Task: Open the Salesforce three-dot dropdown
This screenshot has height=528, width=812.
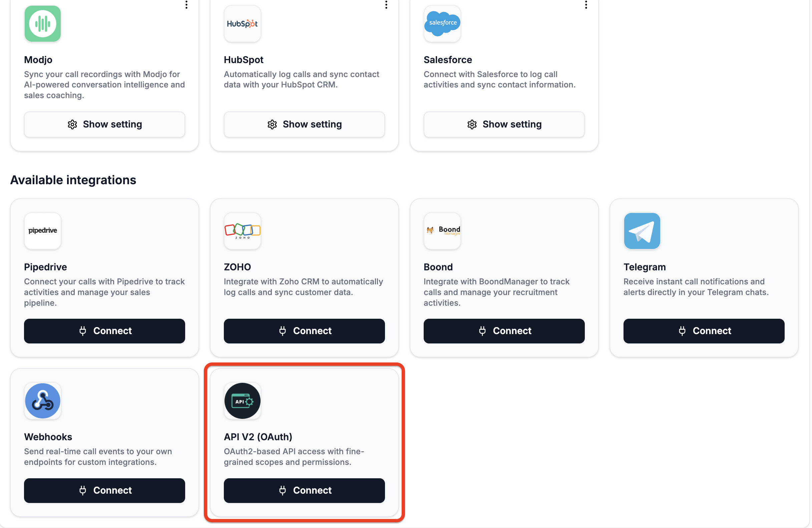Action: point(586,5)
